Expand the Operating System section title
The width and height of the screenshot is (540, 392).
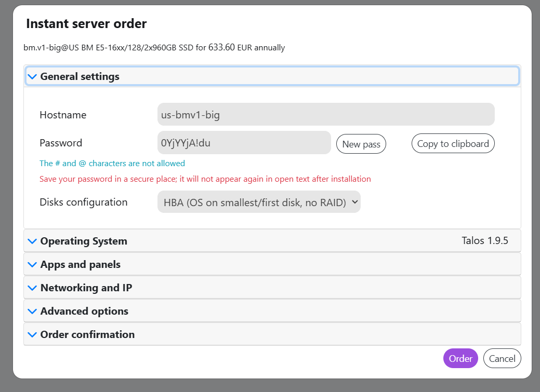[84, 241]
